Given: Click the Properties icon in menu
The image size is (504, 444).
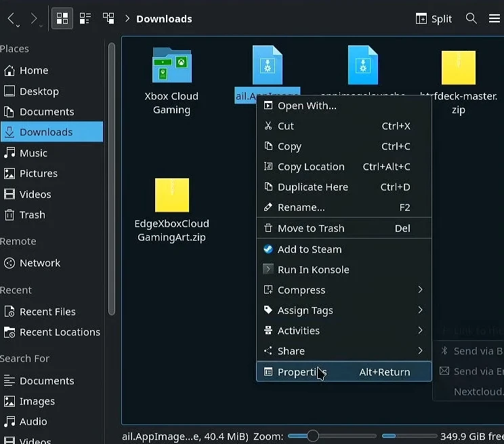Looking at the screenshot, I should pyautogui.click(x=268, y=371).
